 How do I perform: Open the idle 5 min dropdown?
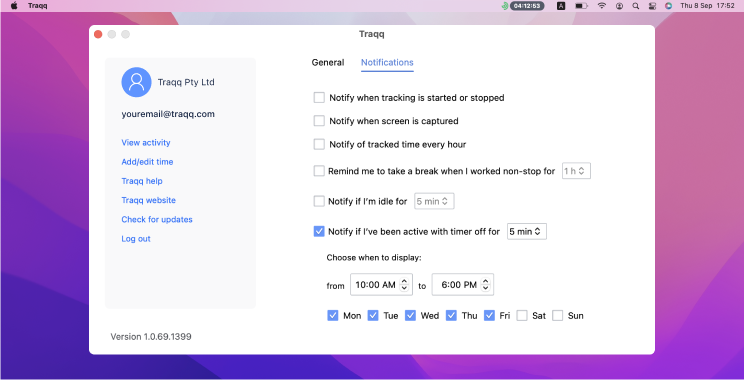coord(434,201)
